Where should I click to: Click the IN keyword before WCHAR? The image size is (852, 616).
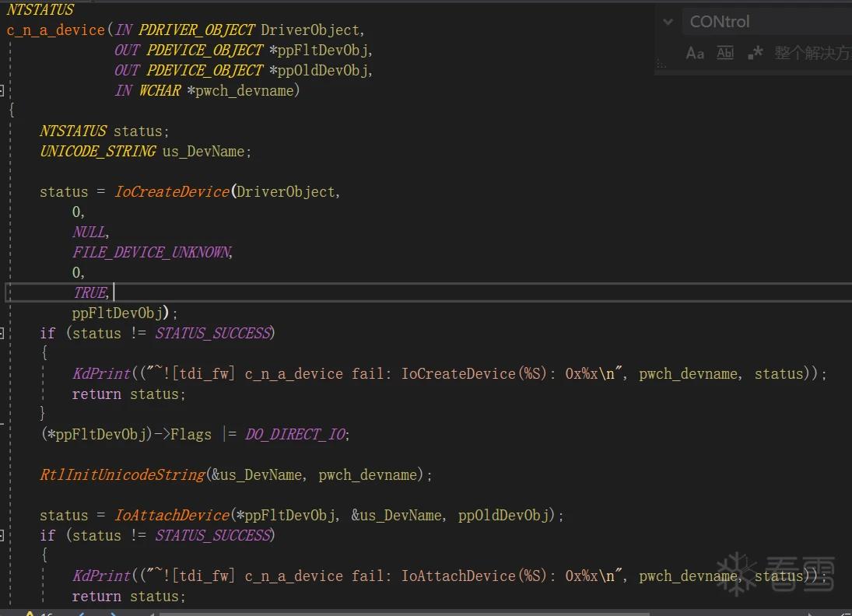click(x=124, y=91)
